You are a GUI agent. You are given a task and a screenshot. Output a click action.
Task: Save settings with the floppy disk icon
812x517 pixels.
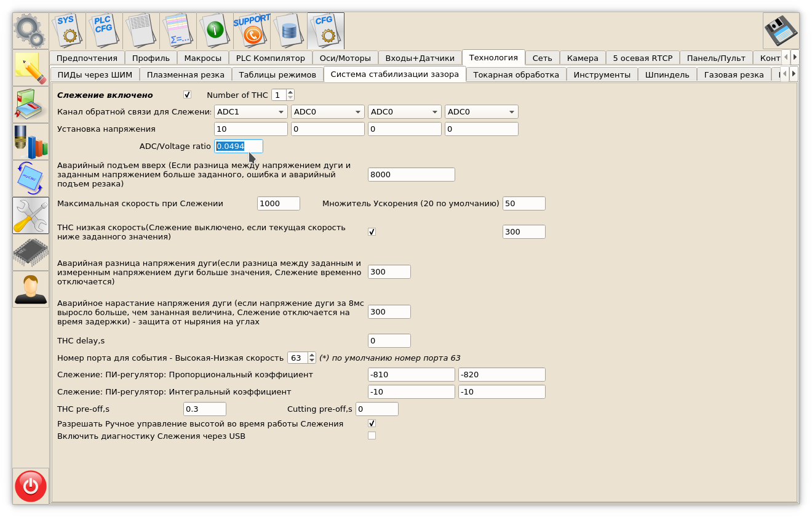pos(781,31)
